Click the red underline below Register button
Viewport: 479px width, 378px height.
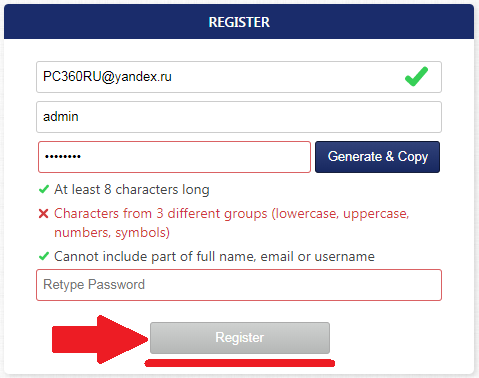(240, 363)
